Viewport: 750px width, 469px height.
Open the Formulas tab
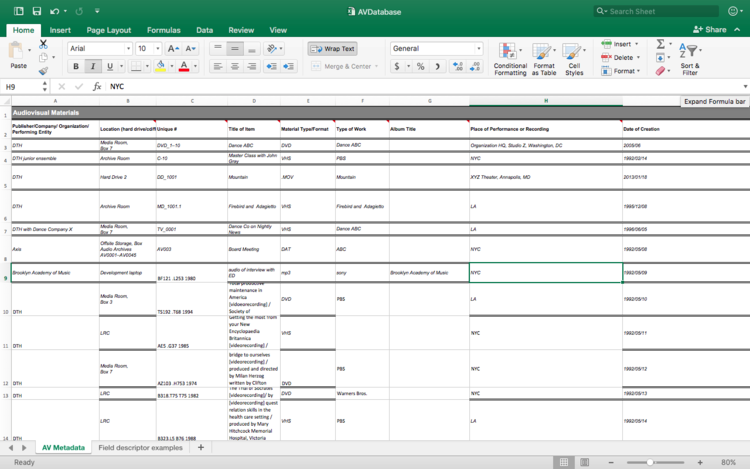click(164, 30)
